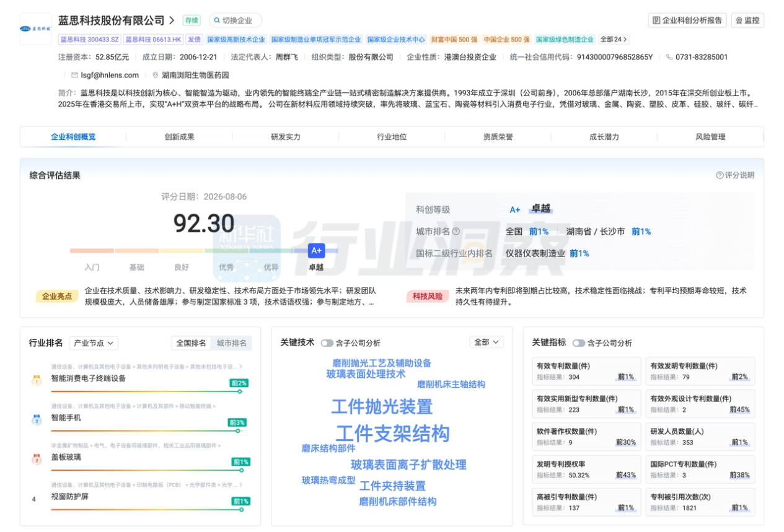Screen dimensions: 784x532
Task: Open the 研发实力 tab
Action: 286,137
